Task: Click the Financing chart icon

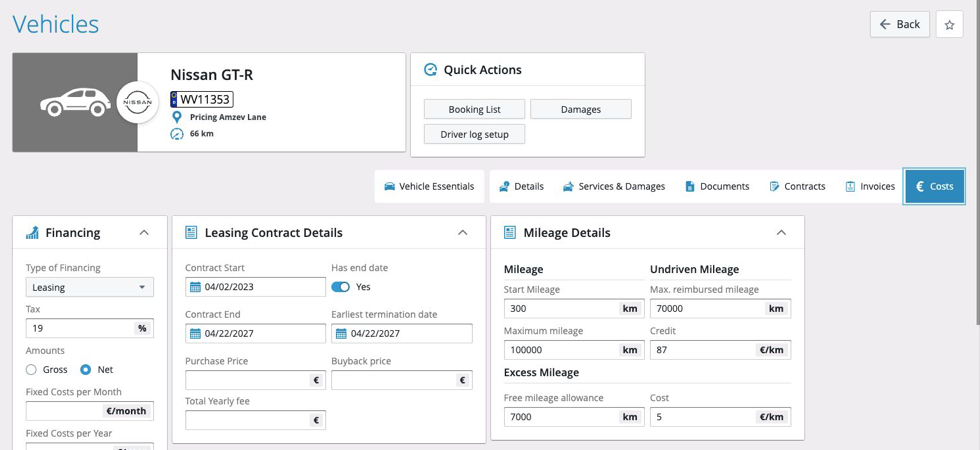Action: [32, 232]
